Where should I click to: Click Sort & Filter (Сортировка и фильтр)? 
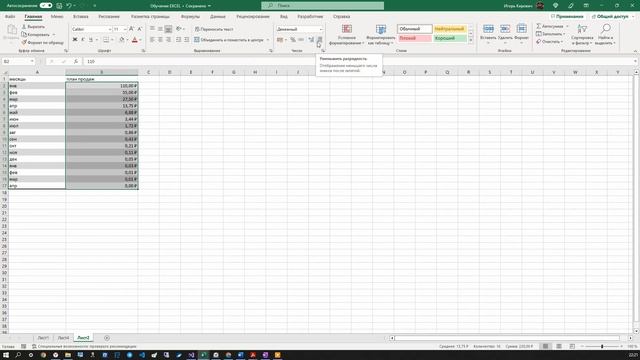582,34
